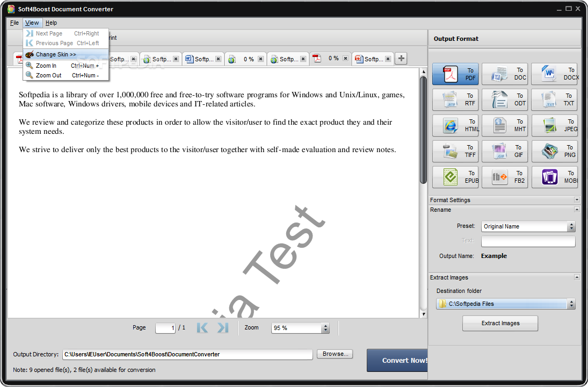
Task: Click the scrollbar up arrow of document view
Action: coord(423,71)
